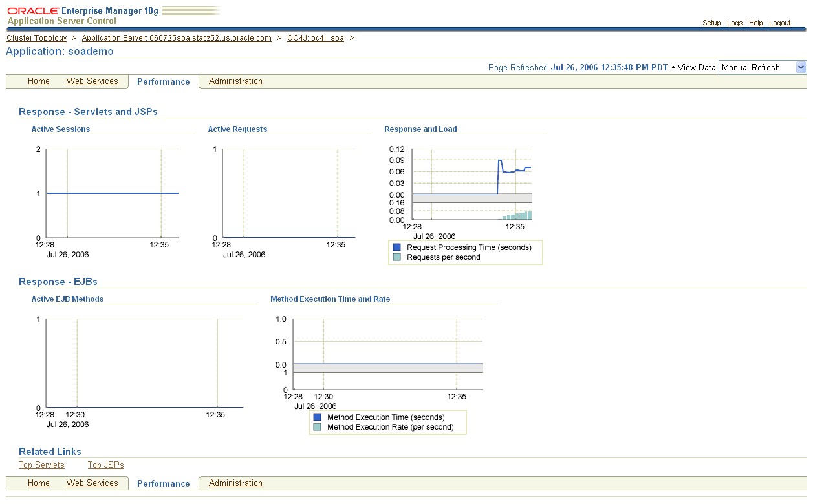Click the Application Server Control subtitle
Viewport: 813px width, 504px height.
tap(62, 21)
